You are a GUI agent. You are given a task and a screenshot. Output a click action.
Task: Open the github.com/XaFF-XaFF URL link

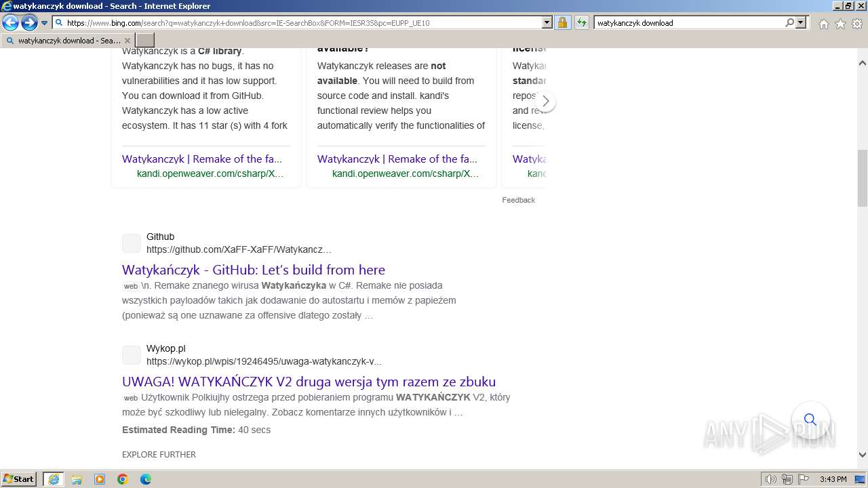pyautogui.click(x=239, y=249)
